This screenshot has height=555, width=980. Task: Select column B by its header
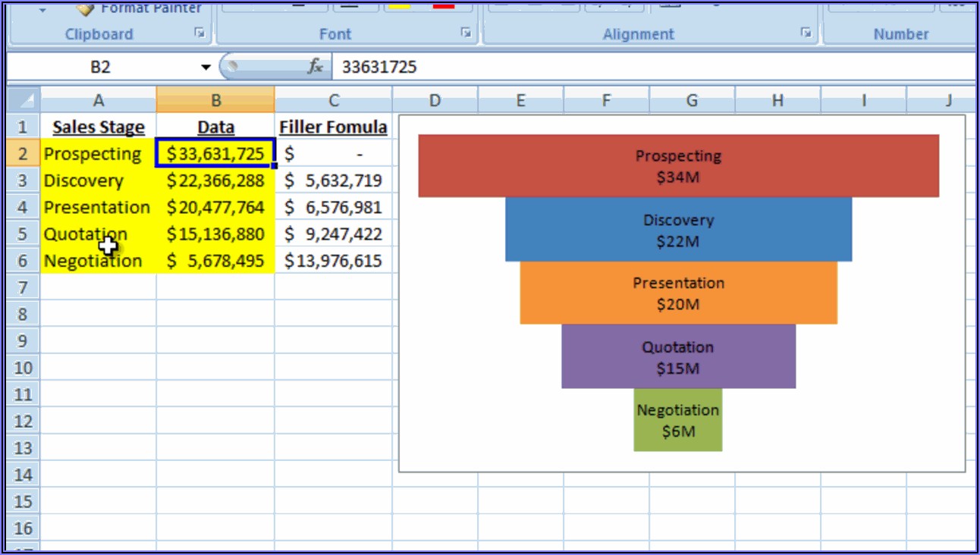point(215,101)
